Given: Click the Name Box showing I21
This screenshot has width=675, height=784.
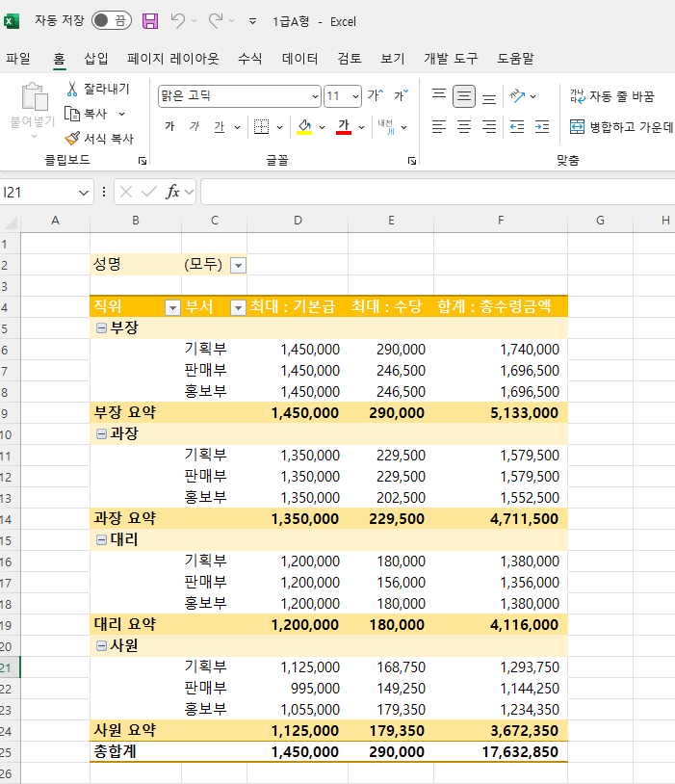Looking at the screenshot, I should point(39,192).
